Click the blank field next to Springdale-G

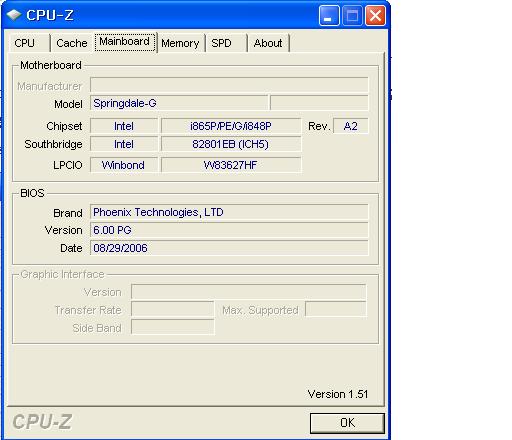coord(319,103)
